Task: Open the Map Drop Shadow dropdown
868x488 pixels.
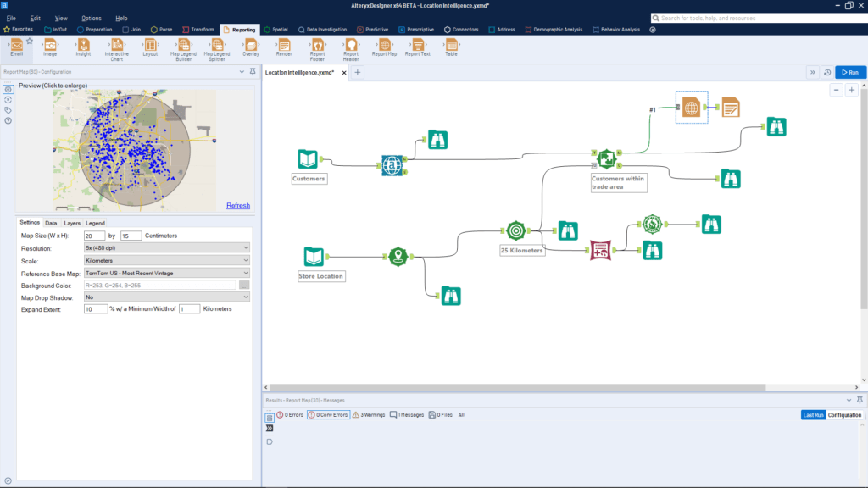Action: 167,297
